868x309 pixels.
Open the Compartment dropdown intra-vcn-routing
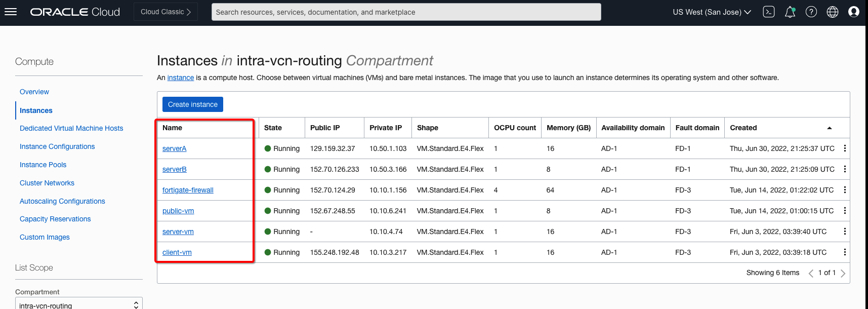coord(79,304)
